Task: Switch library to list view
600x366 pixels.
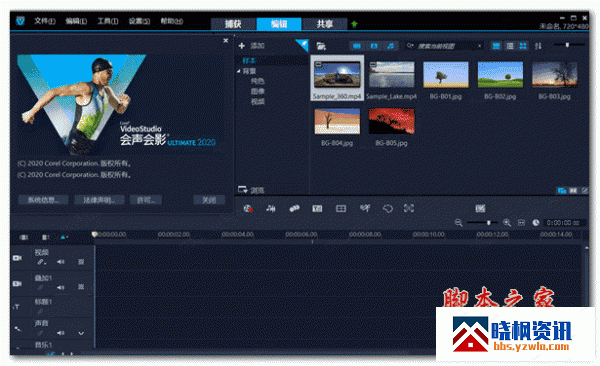Action: 510,46
